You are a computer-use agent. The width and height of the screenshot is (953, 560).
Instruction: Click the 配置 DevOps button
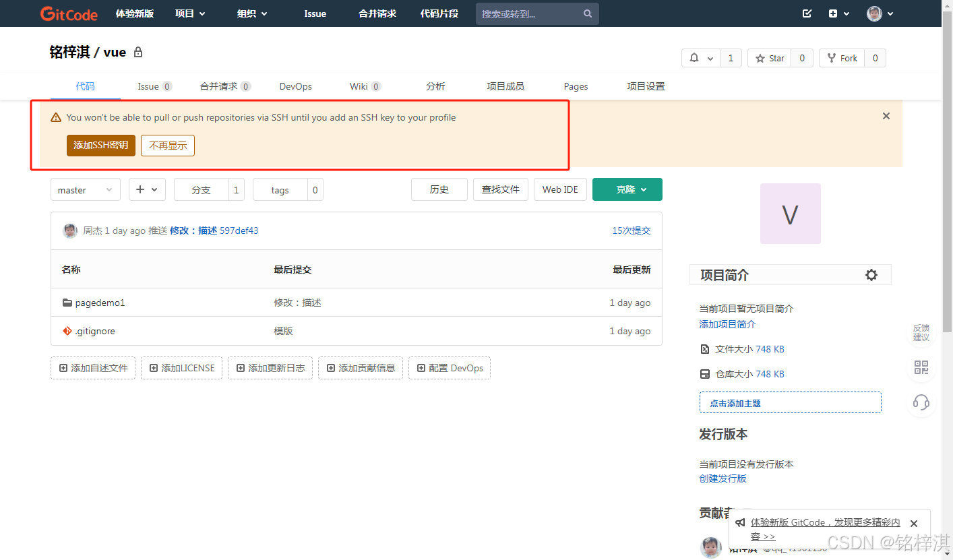[x=450, y=368]
